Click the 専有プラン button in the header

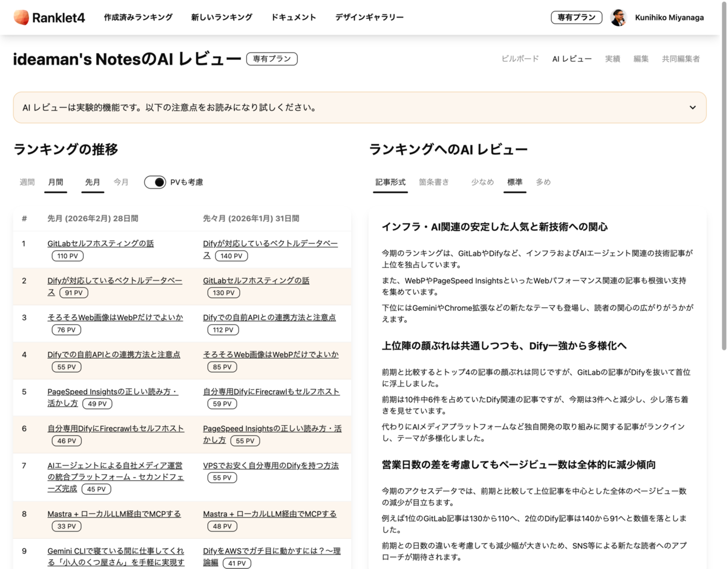(x=576, y=17)
